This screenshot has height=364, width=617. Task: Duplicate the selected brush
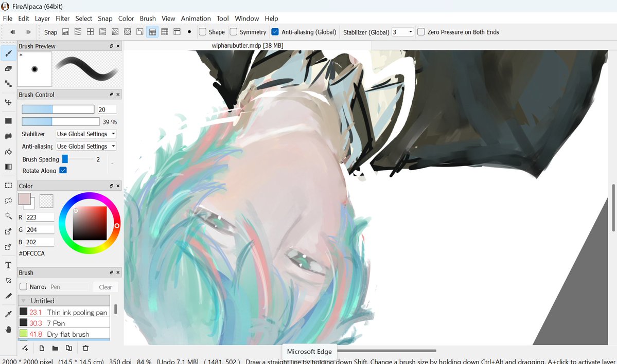coord(69,348)
